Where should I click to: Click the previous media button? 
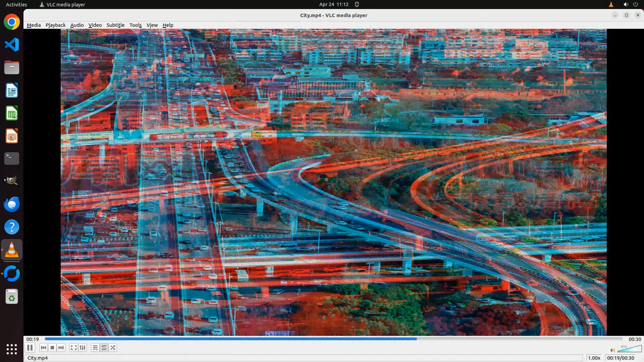(43, 348)
